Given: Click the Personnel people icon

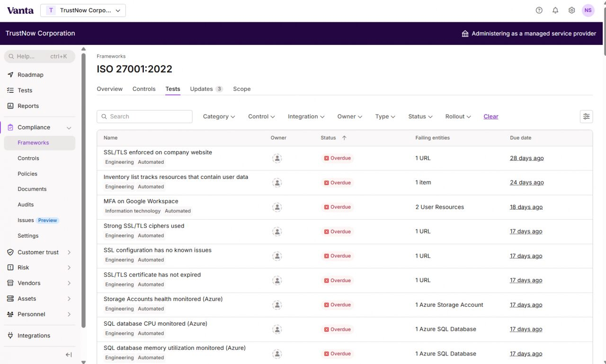Looking at the screenshot, I should [x=10, y=314].
